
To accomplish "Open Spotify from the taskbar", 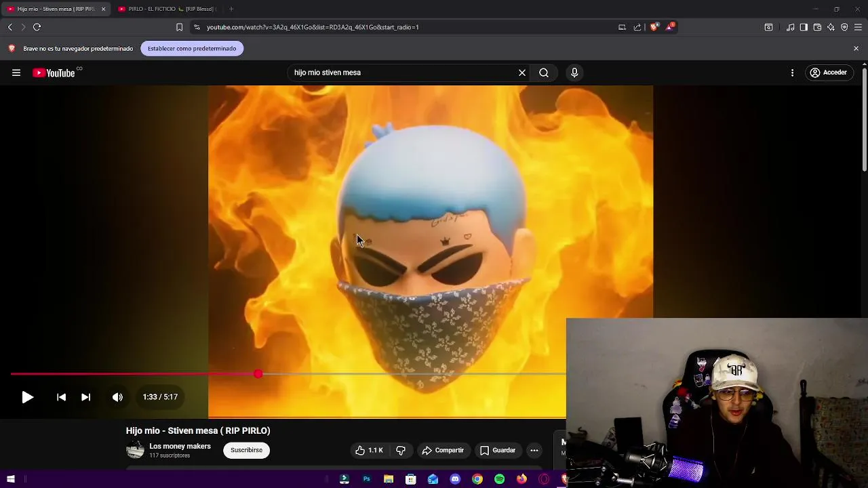I will click(x=500, y=479).
